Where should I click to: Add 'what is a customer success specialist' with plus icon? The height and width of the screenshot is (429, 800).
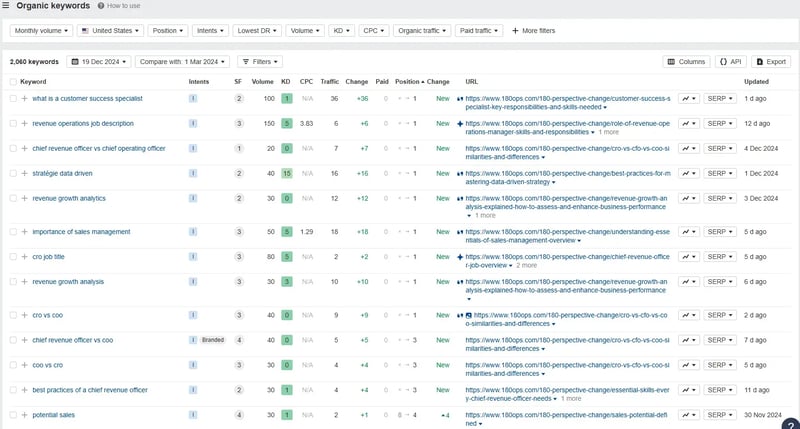[24, 98]
